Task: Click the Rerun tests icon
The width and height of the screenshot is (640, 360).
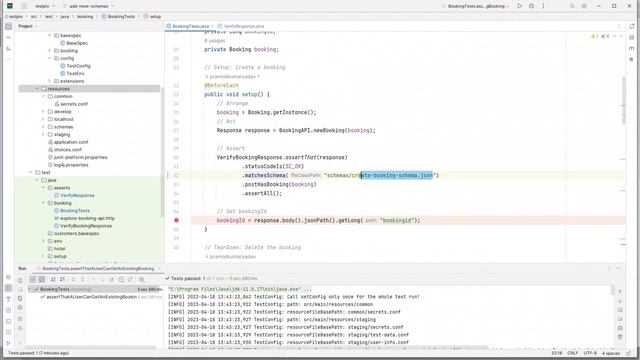Action: click(x=20, y=280)
